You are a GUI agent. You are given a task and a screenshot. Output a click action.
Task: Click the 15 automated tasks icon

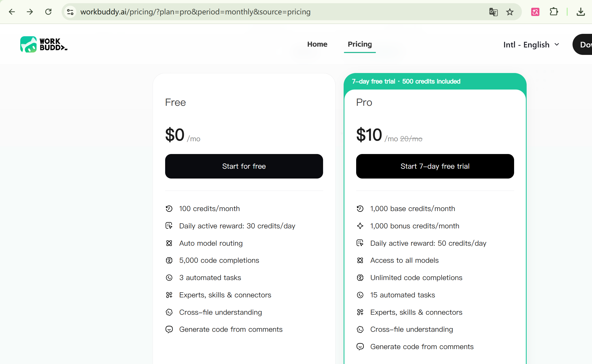[x=360, y=295]
